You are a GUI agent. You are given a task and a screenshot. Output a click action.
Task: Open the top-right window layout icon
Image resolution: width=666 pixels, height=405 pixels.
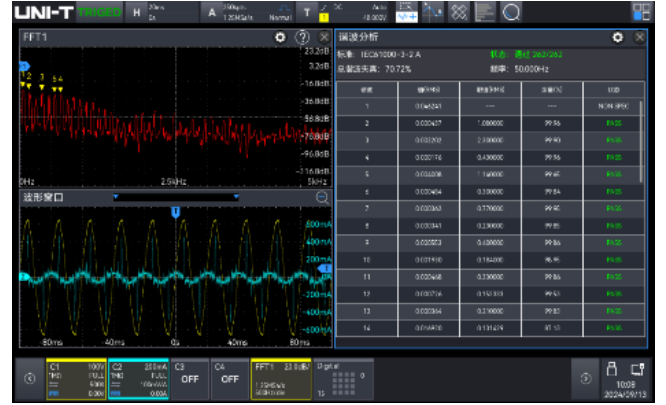click(x=641, y=12)
